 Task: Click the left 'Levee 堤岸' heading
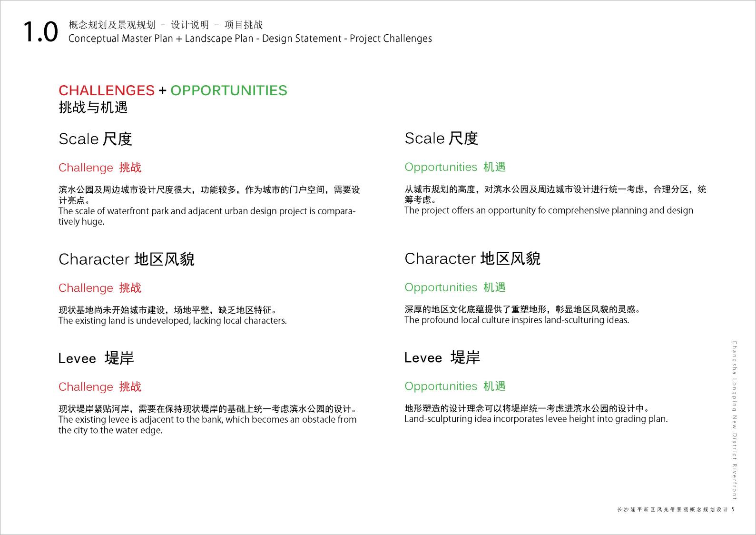[96, 358]
